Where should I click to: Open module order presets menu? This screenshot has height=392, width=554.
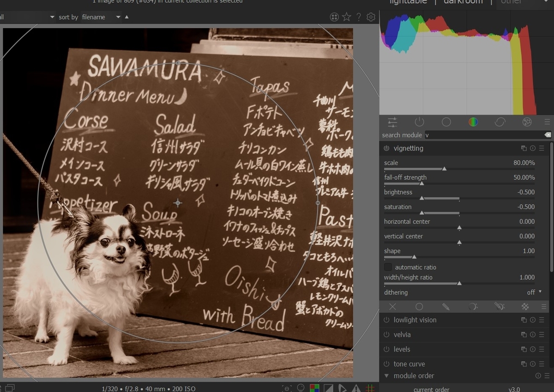point(547,376)
